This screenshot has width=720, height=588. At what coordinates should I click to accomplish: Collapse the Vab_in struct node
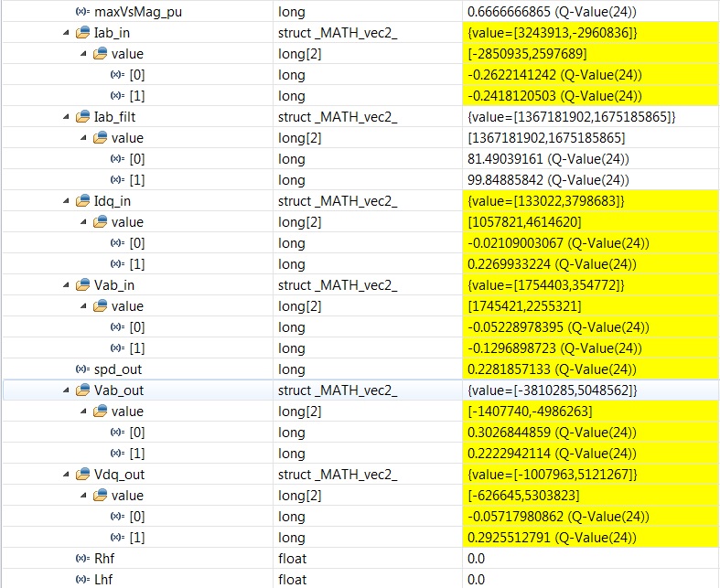[66, 285]
